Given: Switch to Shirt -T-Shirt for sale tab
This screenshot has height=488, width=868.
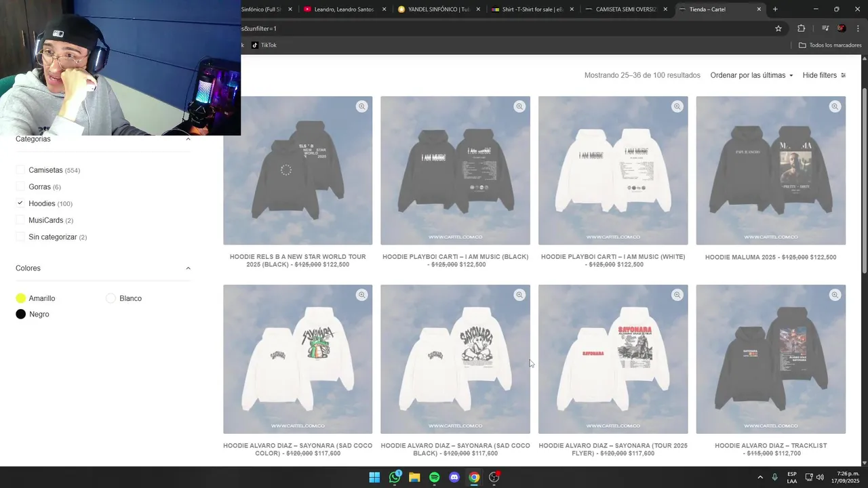Looking at the screenshot, I should pyautogui.click(x=532, y=9).
